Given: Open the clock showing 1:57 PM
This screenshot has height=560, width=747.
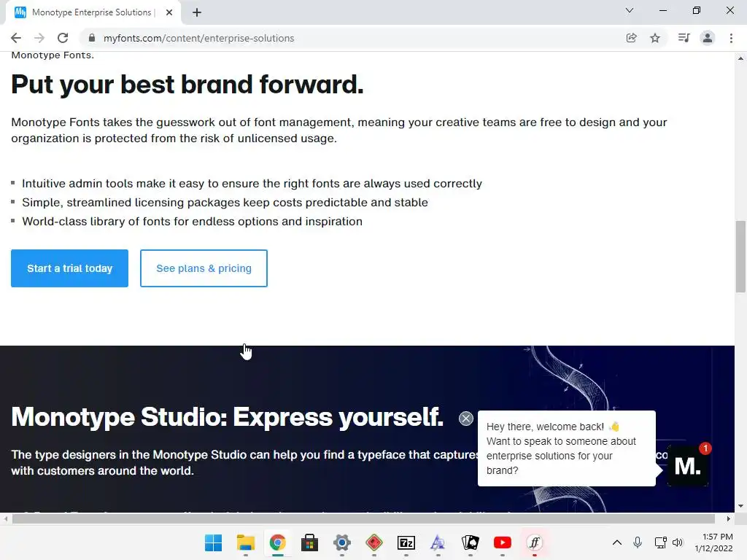Looking at the screenshot, I should point(713,542).
